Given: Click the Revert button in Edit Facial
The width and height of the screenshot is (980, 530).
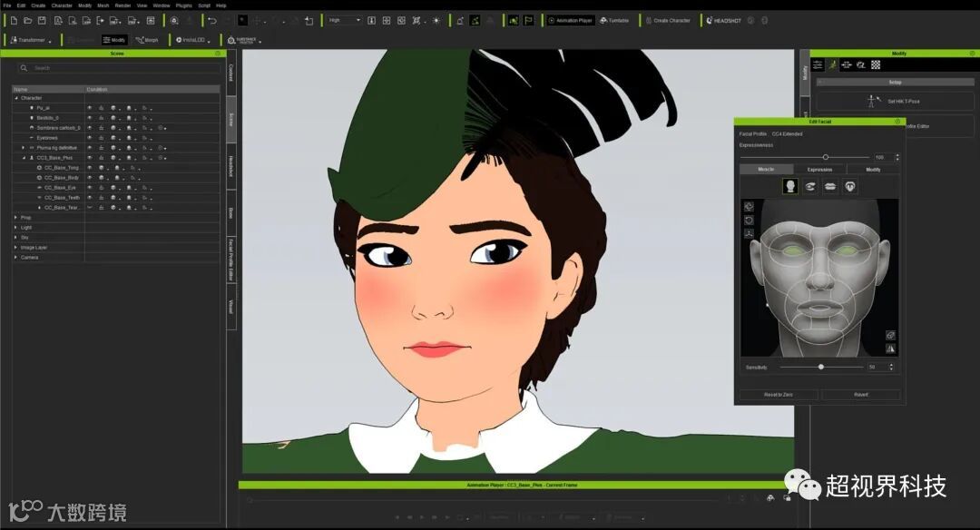Looking at the screenshot, I should (861, 395).
